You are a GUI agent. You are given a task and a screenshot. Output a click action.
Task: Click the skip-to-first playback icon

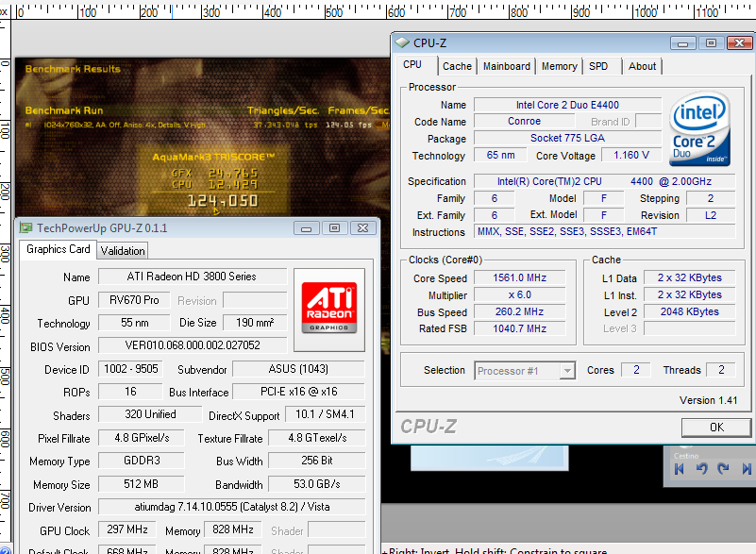[680, 469]
